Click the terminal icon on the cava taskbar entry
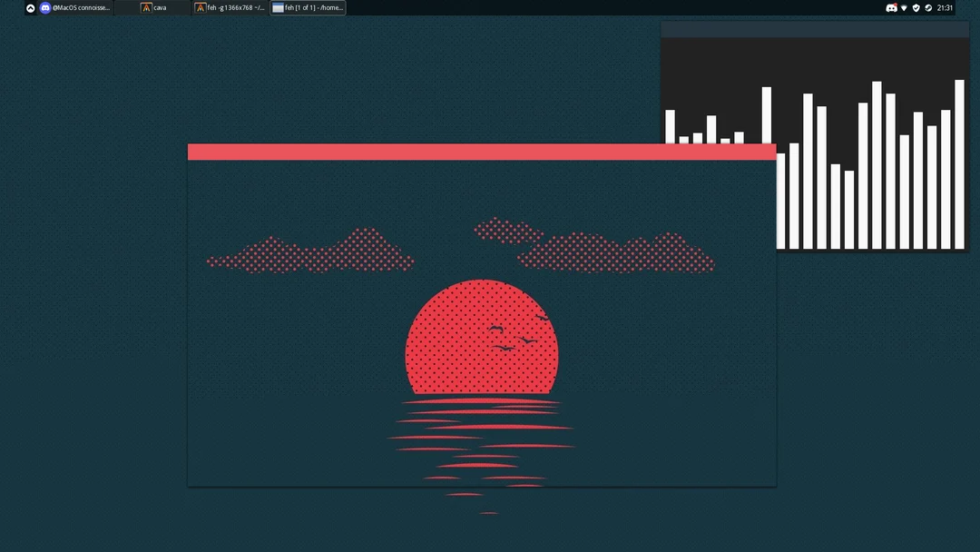 pyautogui.click(x=146, y=7)
